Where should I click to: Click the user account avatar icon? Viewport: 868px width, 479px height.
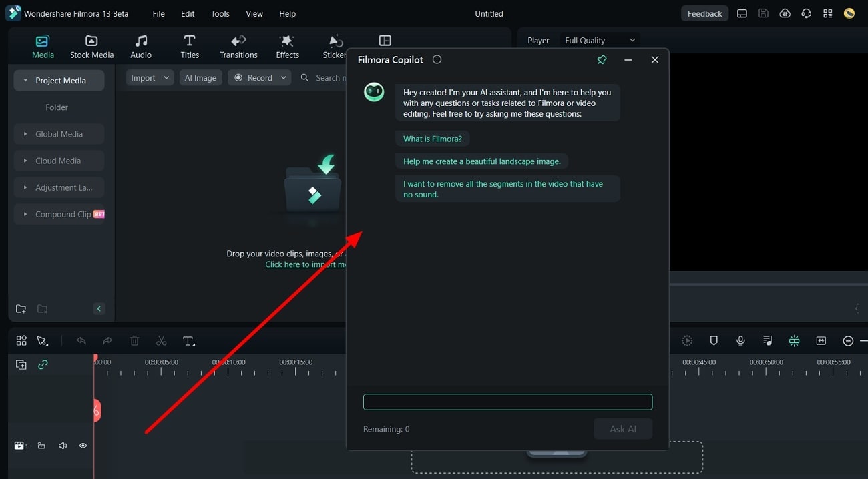pos(849,13)
